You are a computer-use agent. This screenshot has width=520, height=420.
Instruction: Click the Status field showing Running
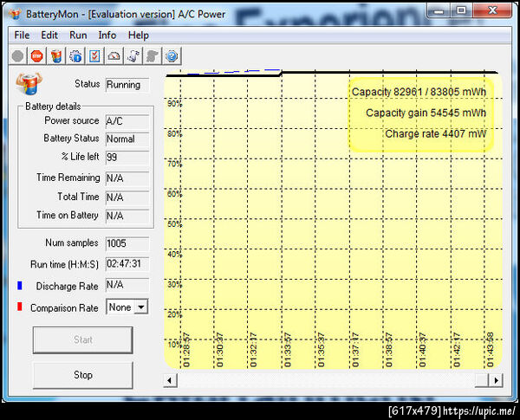[x=127, y=85]
